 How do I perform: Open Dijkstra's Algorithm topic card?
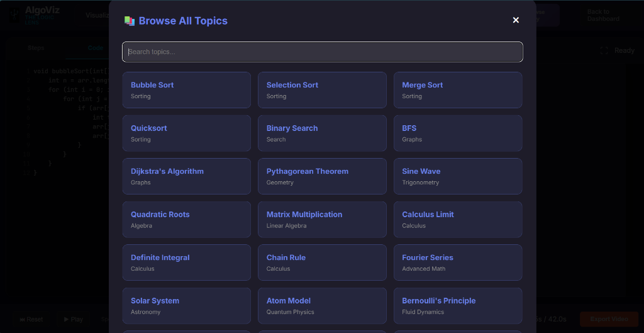pos(186,176)
